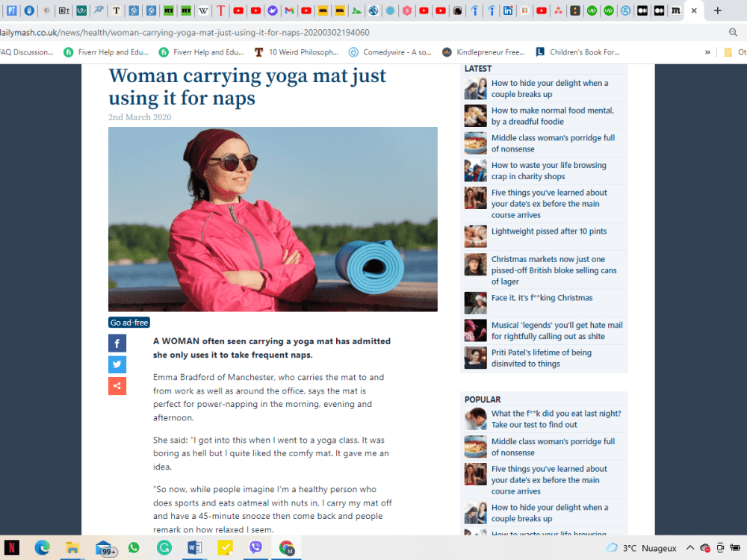The width and height of the screenshot is (747, 560).
Task: Open Popular: How to hide your delight
Action: click(x=550, y=513)
